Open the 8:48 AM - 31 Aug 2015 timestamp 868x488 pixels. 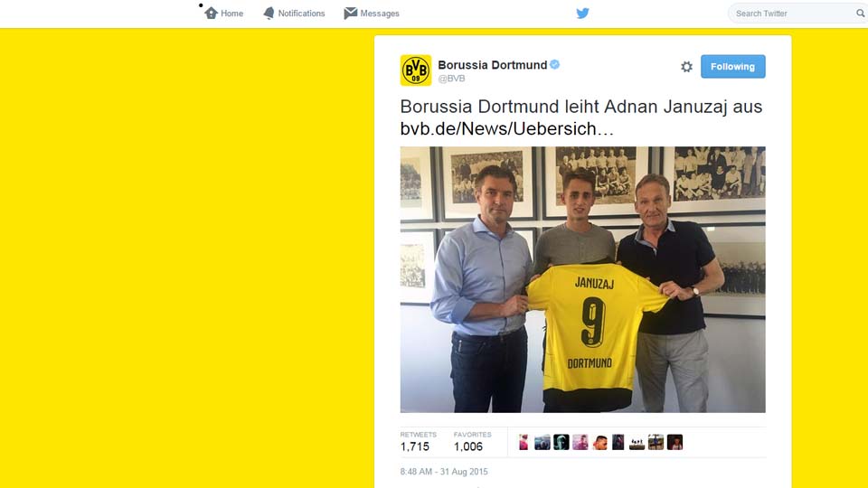tap(444, 472)
